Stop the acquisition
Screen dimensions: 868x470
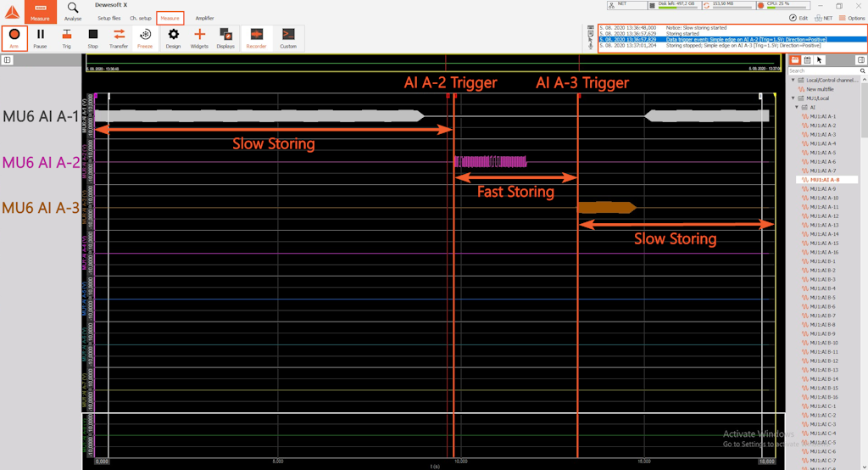coord(93,38)
